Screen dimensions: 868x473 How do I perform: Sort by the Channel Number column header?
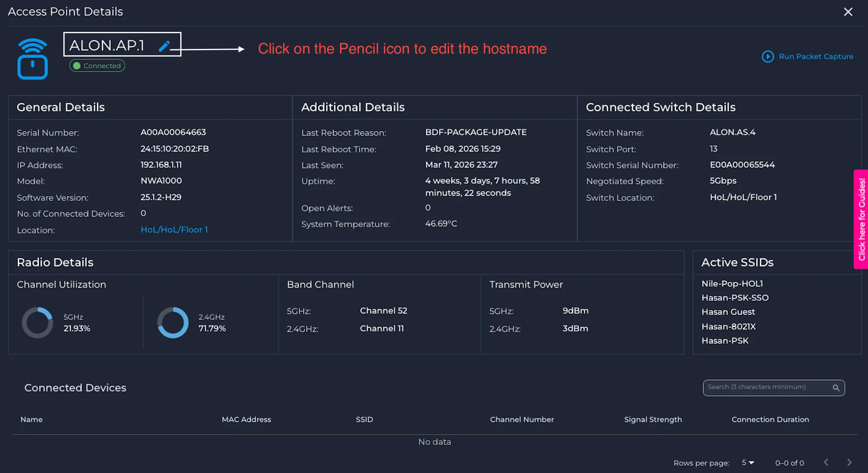pyautogui.click(x=522, y=419)
